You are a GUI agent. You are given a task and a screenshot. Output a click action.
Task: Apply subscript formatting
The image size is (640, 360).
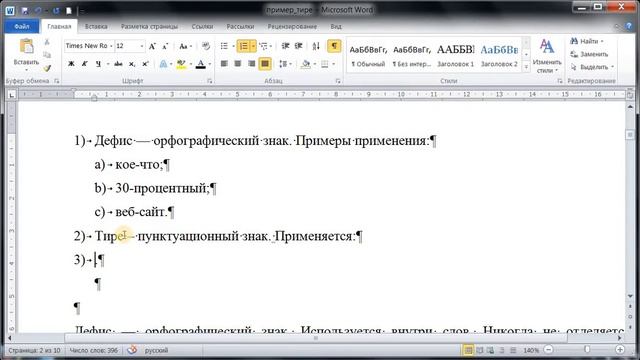[x=131, y=64]
